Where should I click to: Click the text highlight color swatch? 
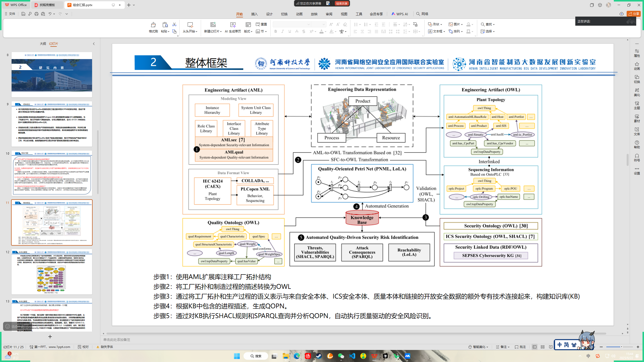point(332,31)
